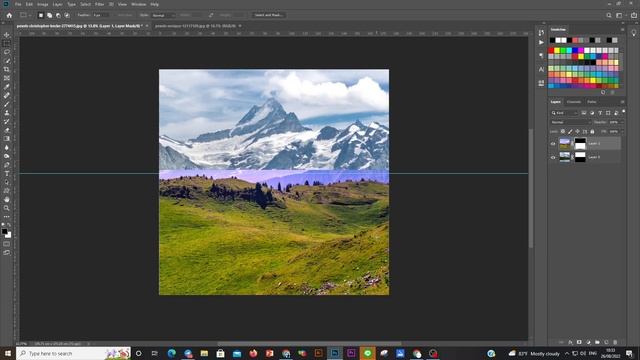Click the Select and Mask button
Viewport: 640px width, 360px height.
pyautogui.click(x=268, y=15)
